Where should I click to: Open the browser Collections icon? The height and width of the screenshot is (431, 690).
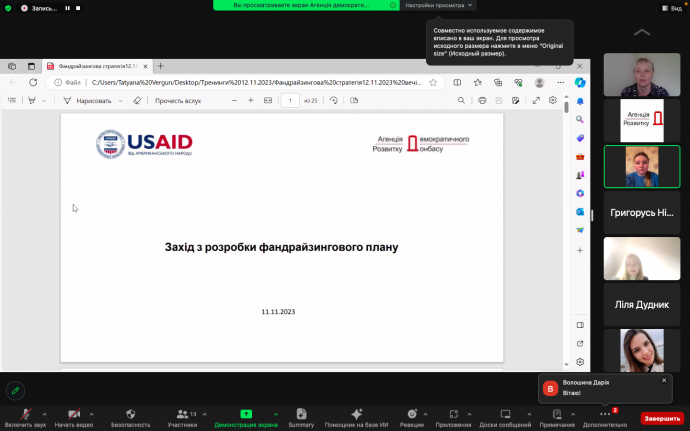coord(498,82)
